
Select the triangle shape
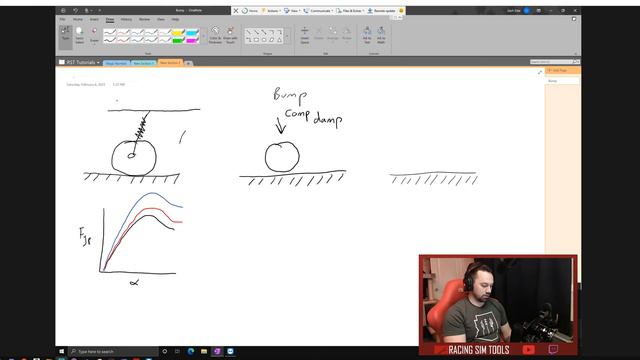coord(280,40)
